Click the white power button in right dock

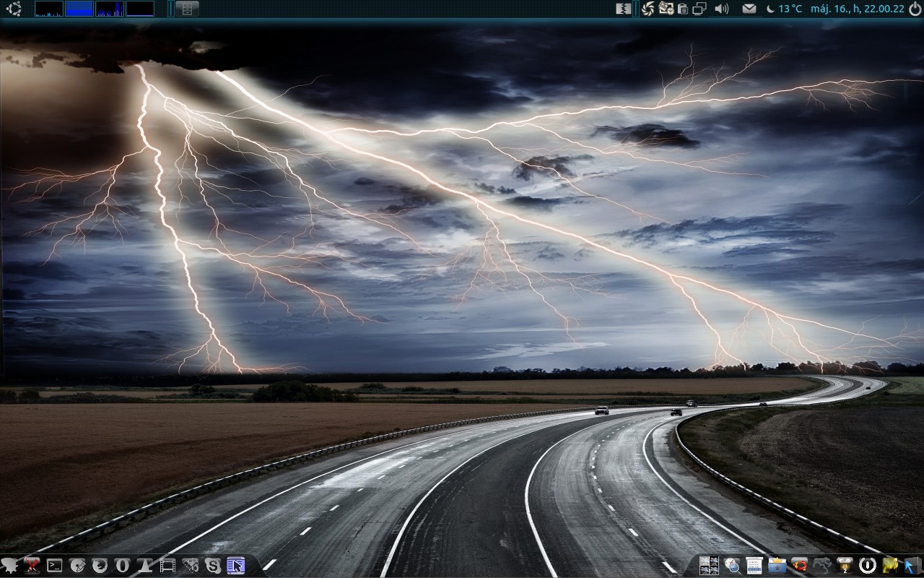click(867, 566)
